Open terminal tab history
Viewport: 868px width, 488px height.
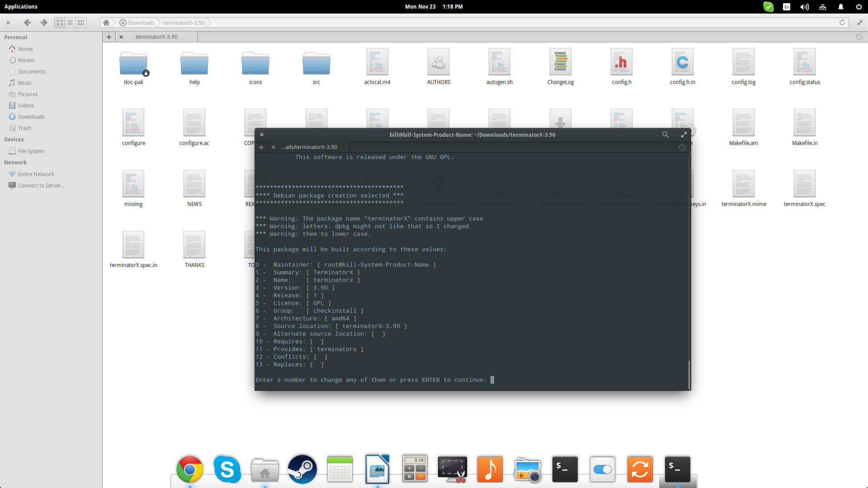click(682, 147)
